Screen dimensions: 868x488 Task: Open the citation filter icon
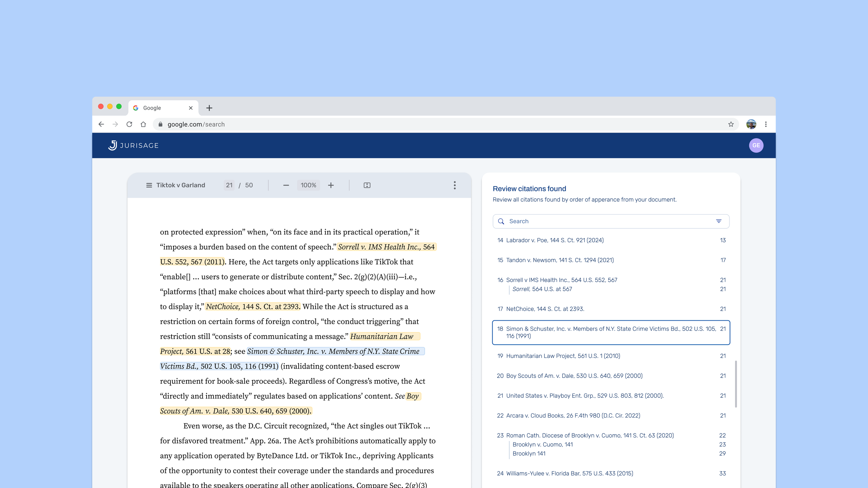719,221
